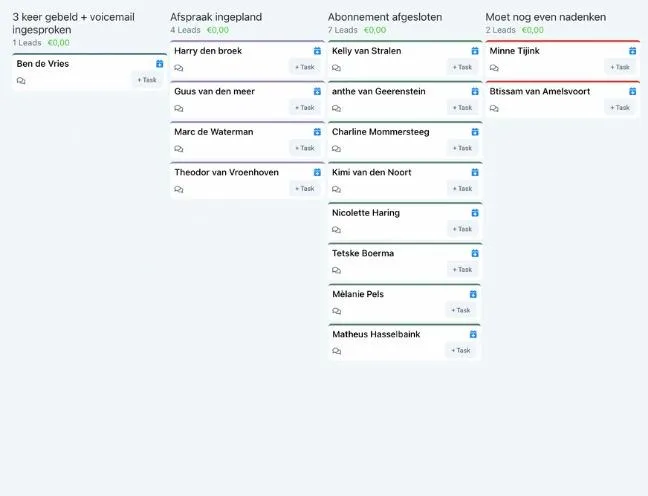Screen dimensions: 648x496
Task: Open lead name Nicolette Haring
Action: [x=366, y=213]
